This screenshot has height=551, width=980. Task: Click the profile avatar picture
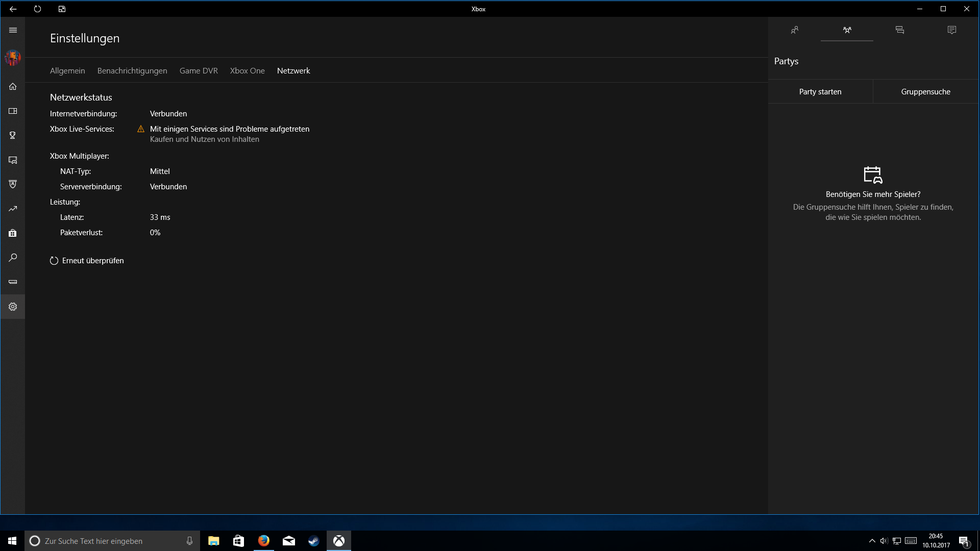[13, 58]
